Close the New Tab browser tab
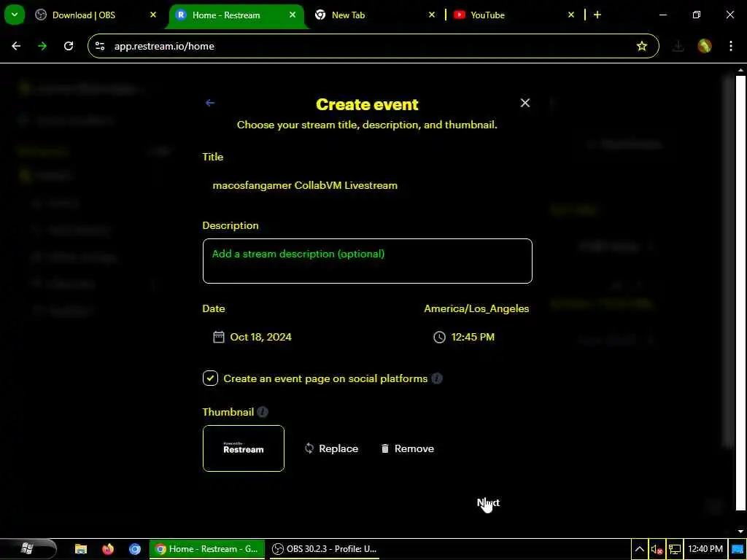This screenshot has height=560, width=747. pyautogui.click(x=432, y=15)
